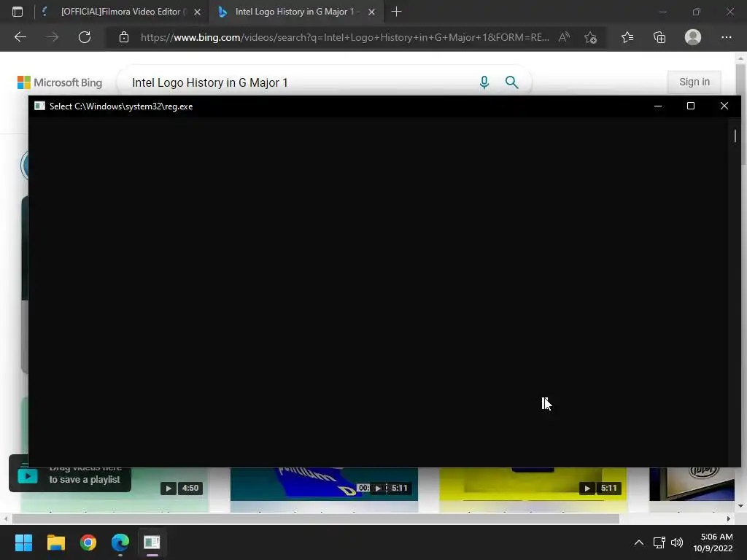This screenshot has height=560, width=747.
Task: Refresh the Bing video search page
Action: [x=85, y=37]
